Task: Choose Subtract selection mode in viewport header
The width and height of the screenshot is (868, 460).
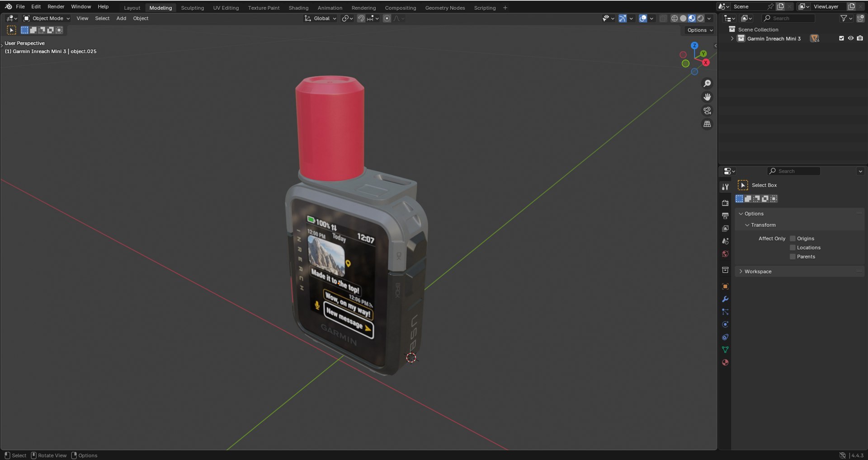Action: (x=42, y=30)
